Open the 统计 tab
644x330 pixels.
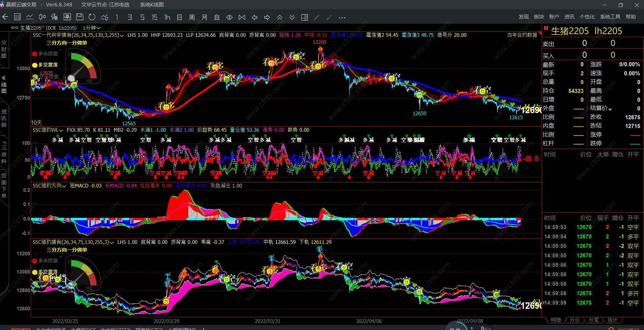(x=612, y=320)
